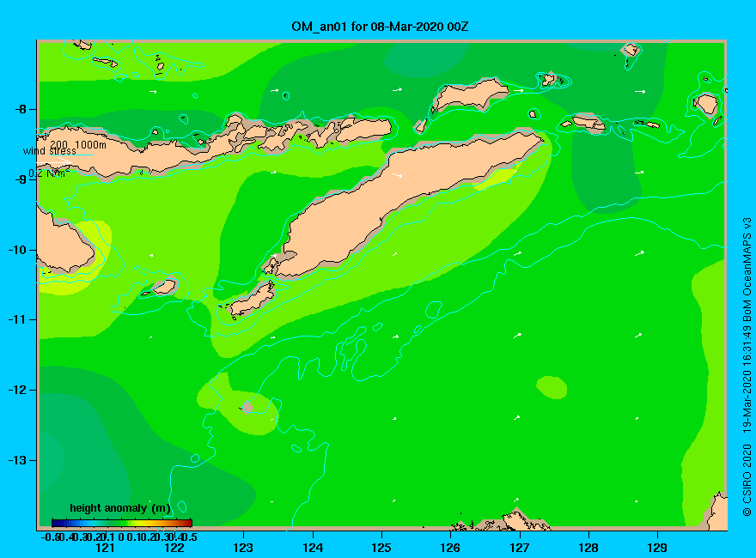This screenshot has height=558, width=756.
Task: Click latitude axis label "-8"
Action: [21, 109]
